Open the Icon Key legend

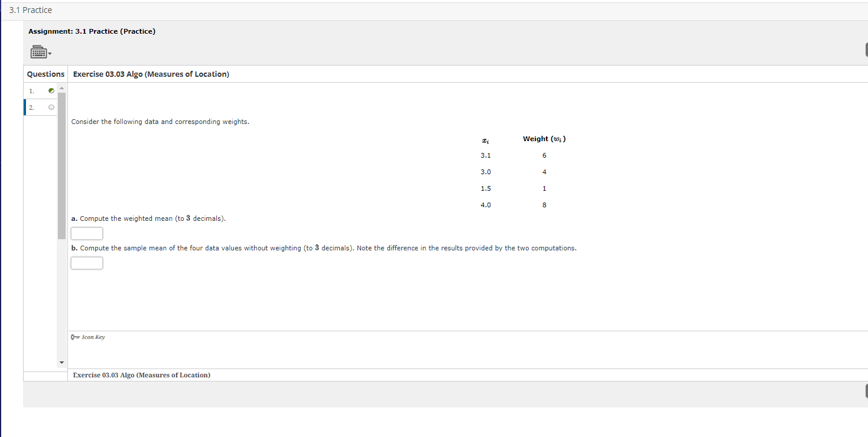[x=92, y=337]
